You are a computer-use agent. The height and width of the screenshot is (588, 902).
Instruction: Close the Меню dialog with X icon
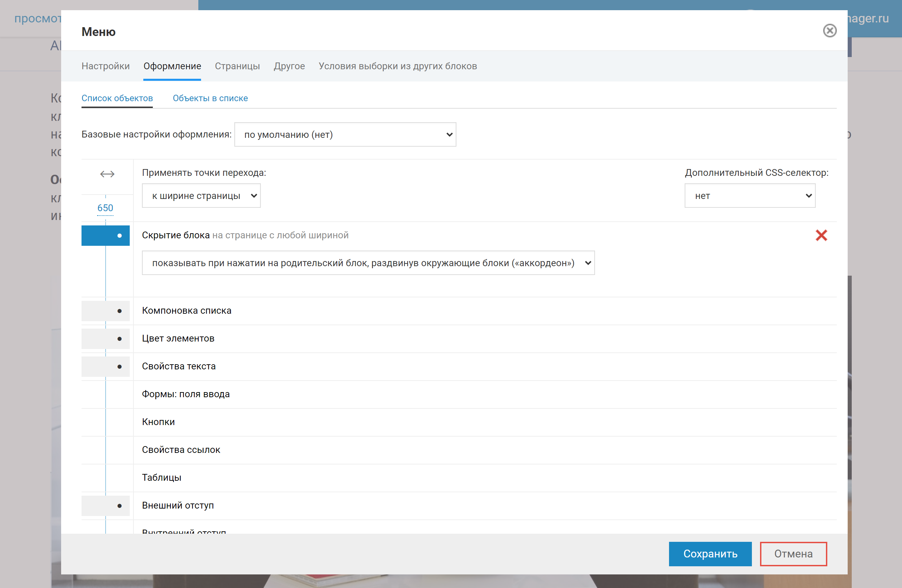829,31
